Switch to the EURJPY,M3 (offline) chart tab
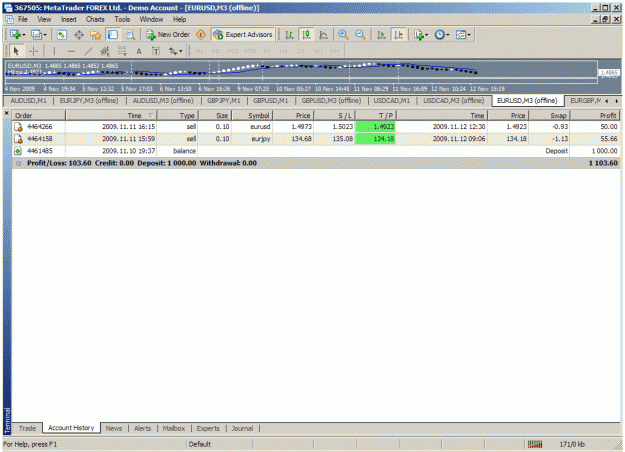 click(89, 100)
